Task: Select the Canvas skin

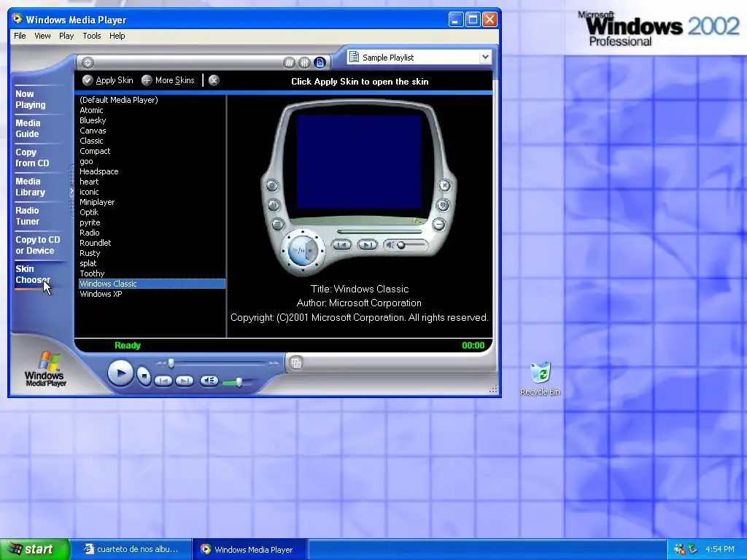Action: tap(152, 131)
